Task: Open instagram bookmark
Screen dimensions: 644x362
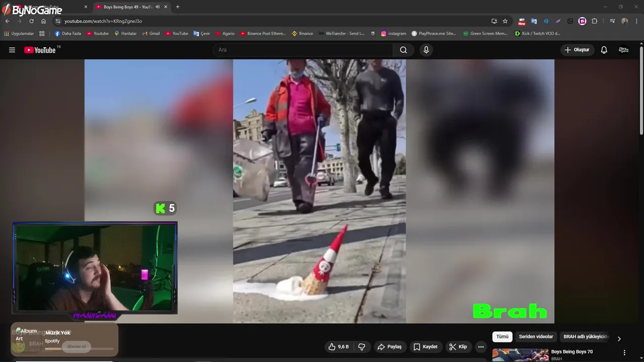Action: pos(393,34)
